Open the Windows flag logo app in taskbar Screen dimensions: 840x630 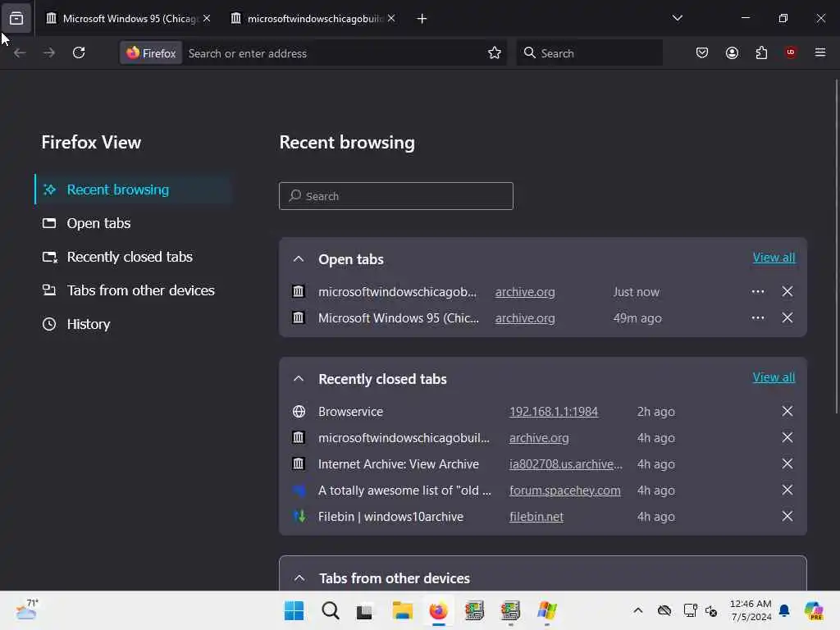pyautogui.click(x=546, y=610)
